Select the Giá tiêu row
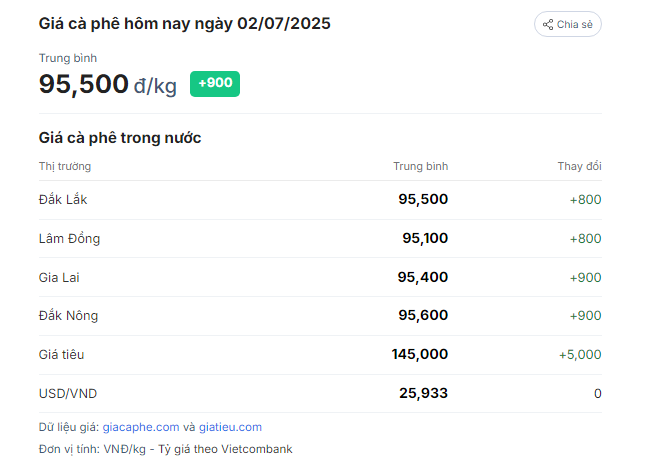Screen dimensions: 648x476 [x=320, y=355]
